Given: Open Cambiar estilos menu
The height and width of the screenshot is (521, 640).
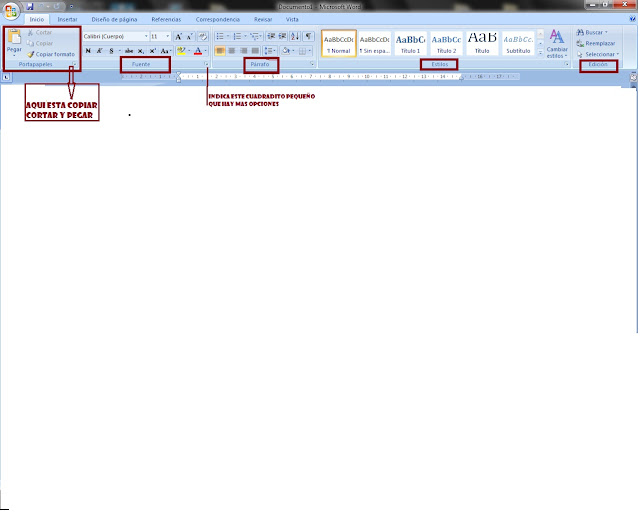Looking at the screenshot, I should click(x=557, y=43).
